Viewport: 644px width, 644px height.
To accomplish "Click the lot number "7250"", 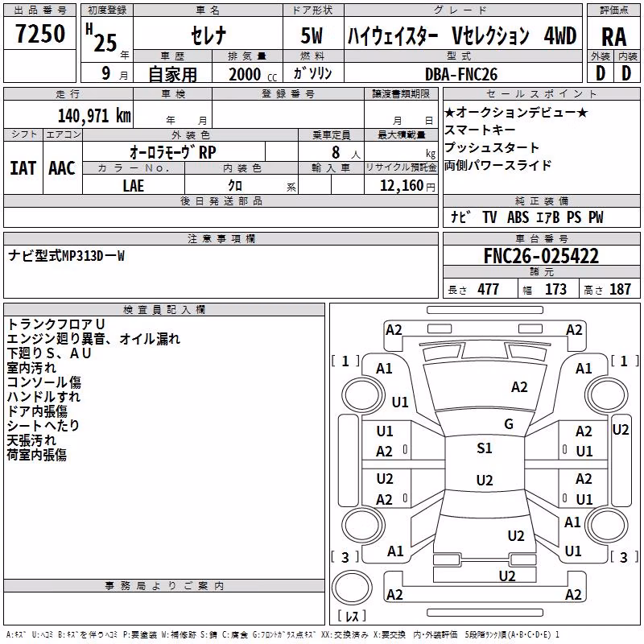I will click(x=40, y=34).
